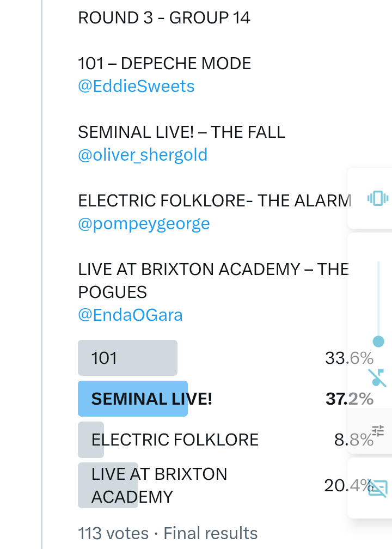
Task: Tap the 101 – DEPECHE MODE text line
Action: pos(164,63)
